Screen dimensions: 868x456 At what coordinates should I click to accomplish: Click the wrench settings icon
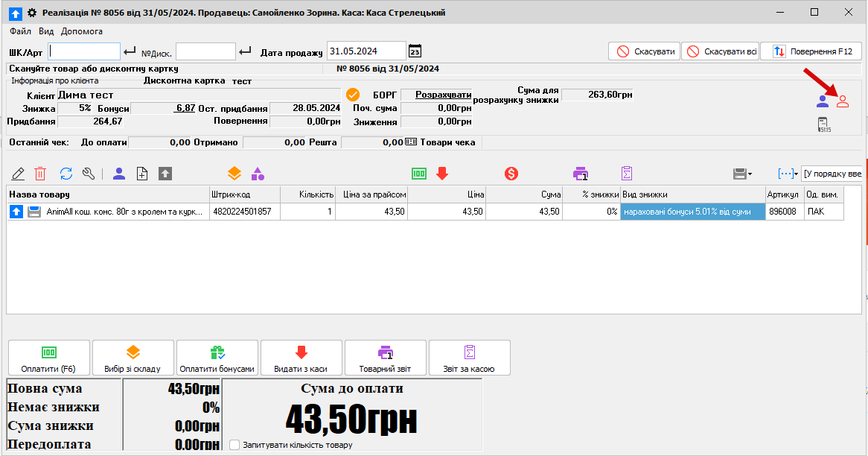89,174
